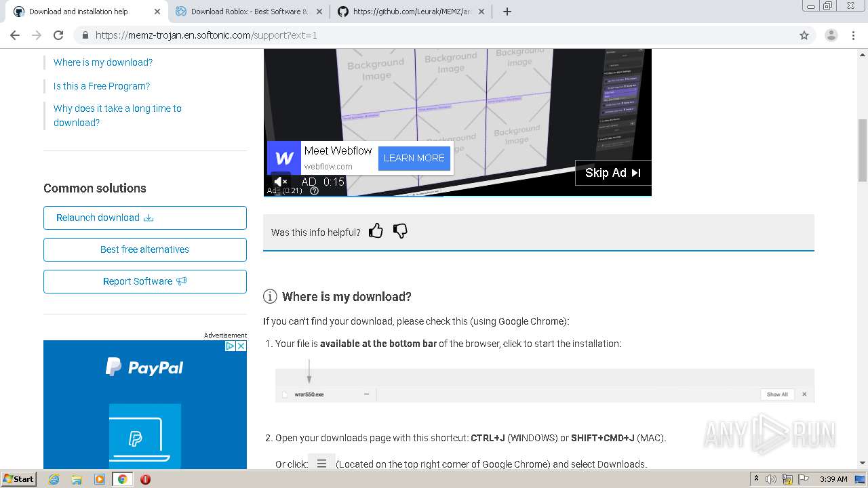Viewport: 868px width, 488px height.
Task: Click the scrollbar down arrow
Action: (863, 463)
